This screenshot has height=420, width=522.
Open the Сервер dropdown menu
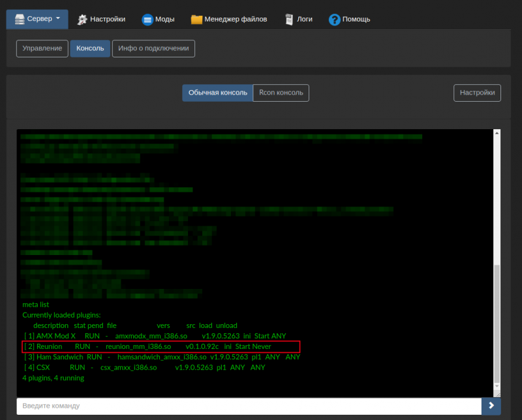[37, 19]
